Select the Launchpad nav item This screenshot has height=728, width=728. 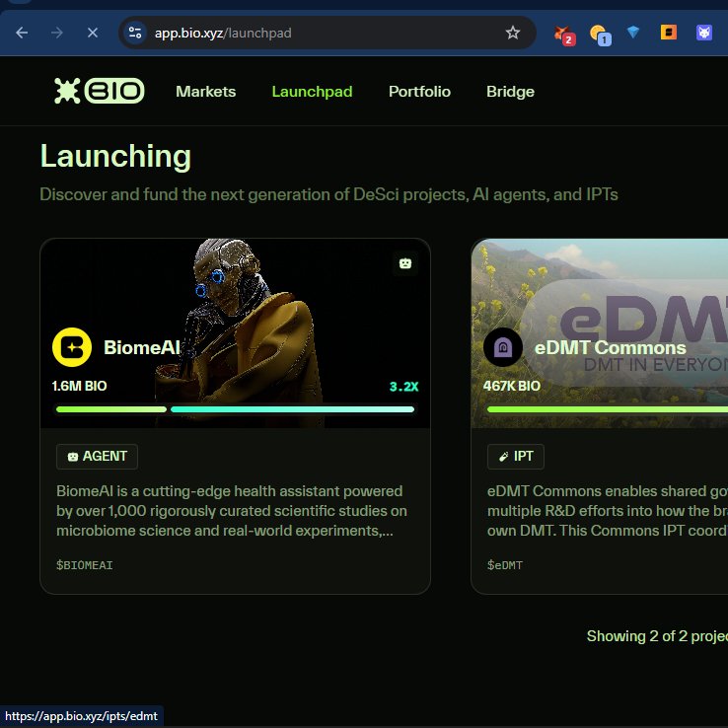coord(312,92)
